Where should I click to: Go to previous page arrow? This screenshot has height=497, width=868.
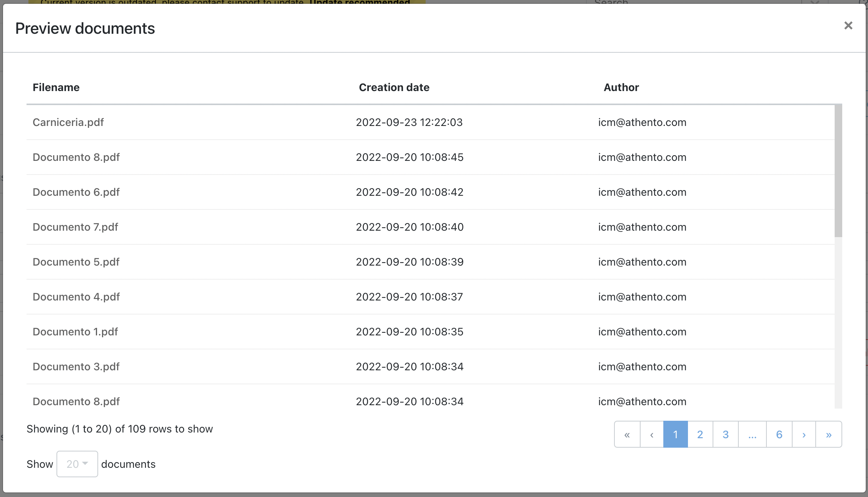[x=652, y=434]
